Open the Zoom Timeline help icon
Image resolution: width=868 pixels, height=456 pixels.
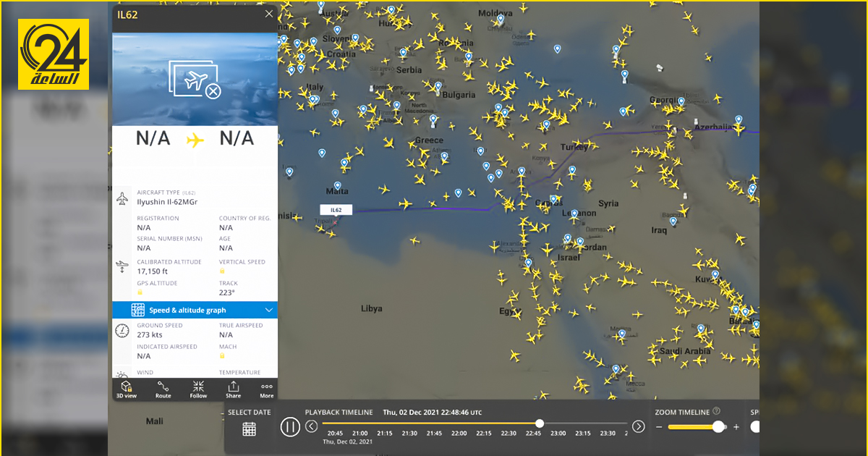coord(716,411)
